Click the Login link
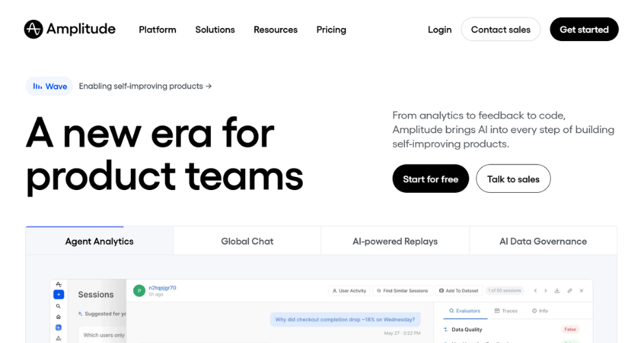The image size is (644, 343). [439, 29]
